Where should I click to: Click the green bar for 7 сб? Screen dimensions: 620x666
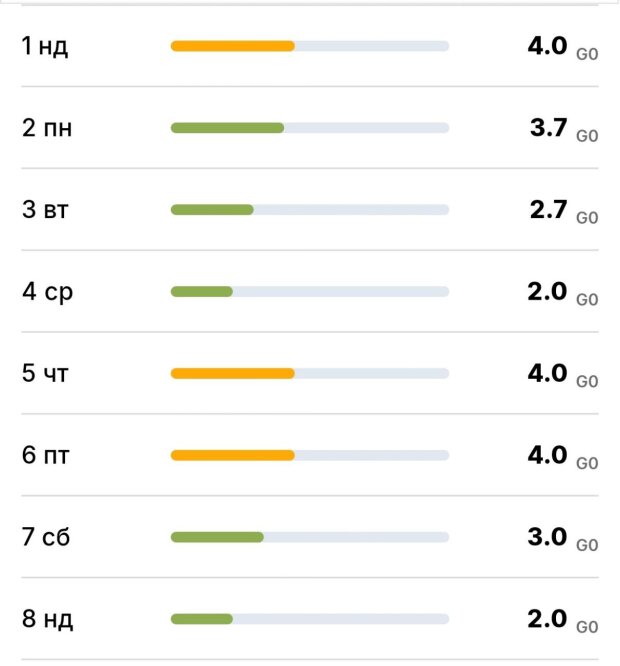coord(217,538)
